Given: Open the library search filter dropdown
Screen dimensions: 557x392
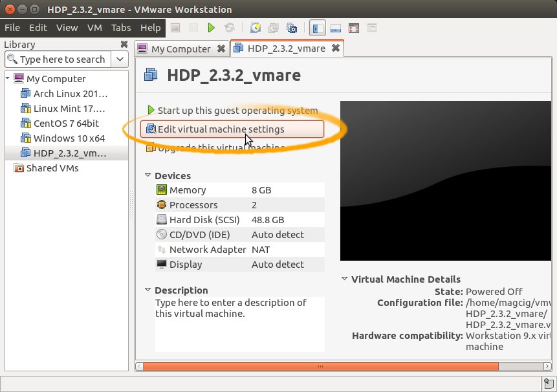Looking at the screenshot, I should (120, 59).
